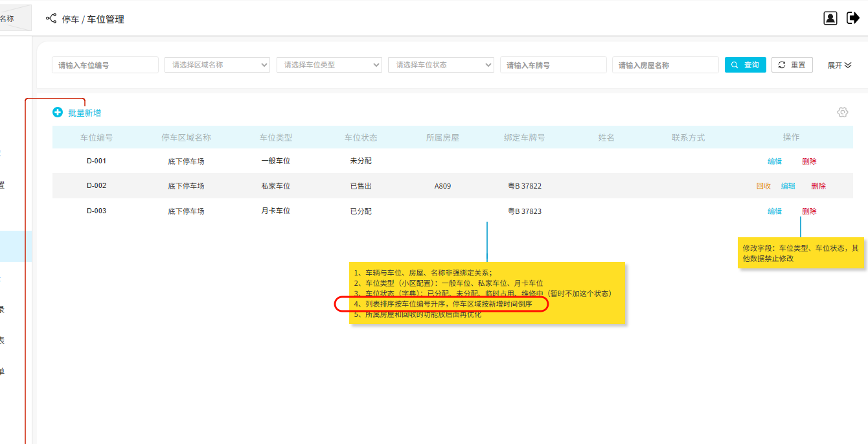This screenshot has width=868, height=444.
Task: Click the plus icon for batch add
Action: [x=58, y=113]
